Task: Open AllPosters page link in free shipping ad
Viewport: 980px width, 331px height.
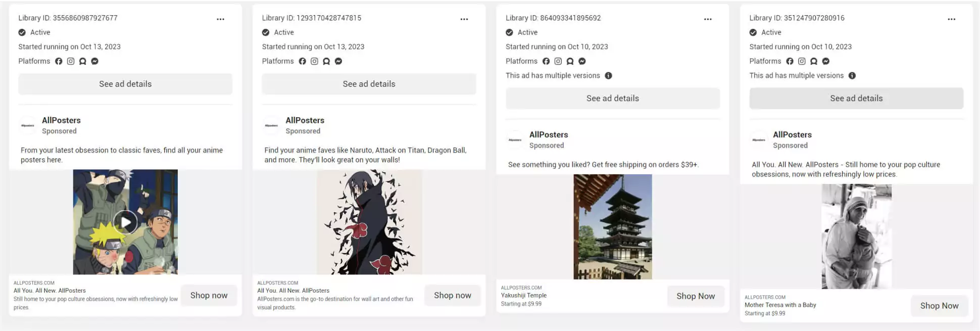Action: (549, 135)
